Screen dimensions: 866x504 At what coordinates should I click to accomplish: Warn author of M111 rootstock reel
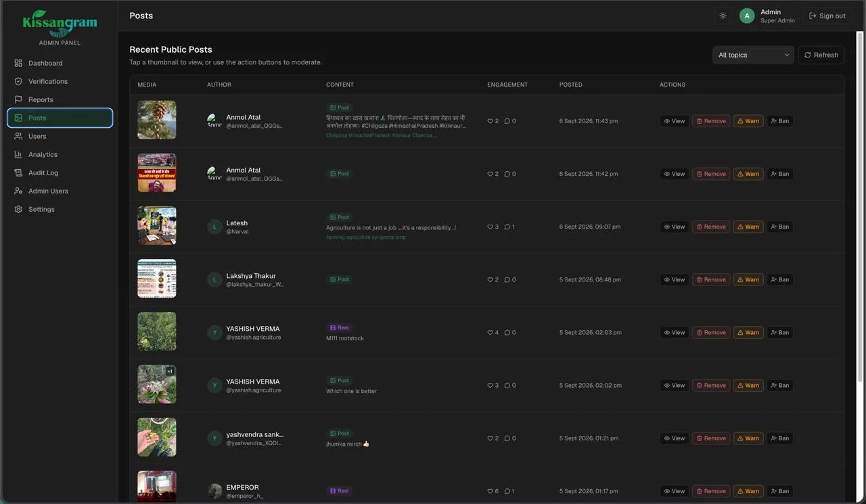point(748,332)
